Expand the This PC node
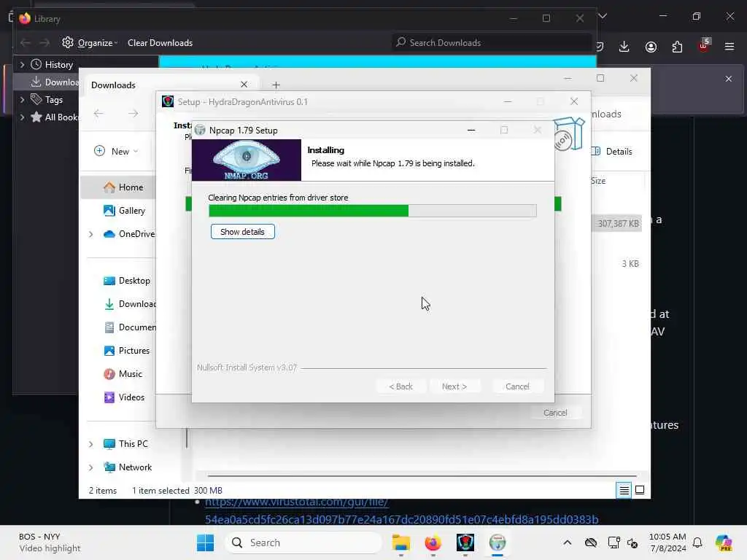Image resolution: width=747 pixels, height=560 pixels. [x=91, y=444]
